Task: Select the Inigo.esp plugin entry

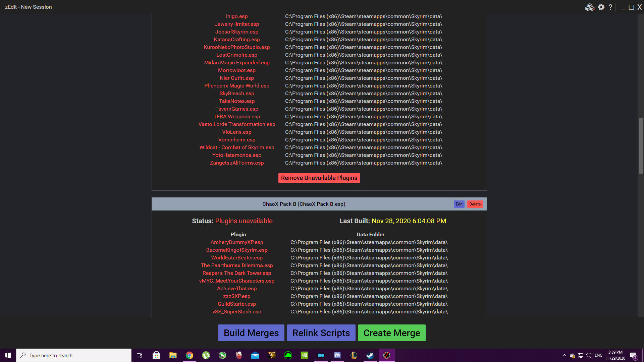Action: (237, 16)
